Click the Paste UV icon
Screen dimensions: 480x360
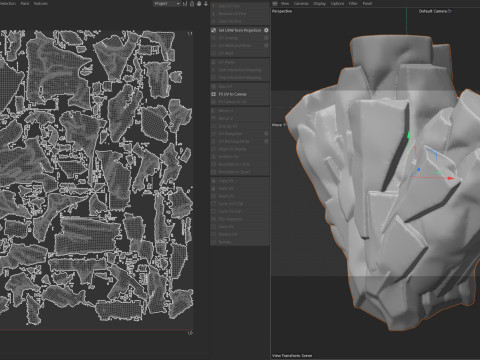tap(214, 188)
